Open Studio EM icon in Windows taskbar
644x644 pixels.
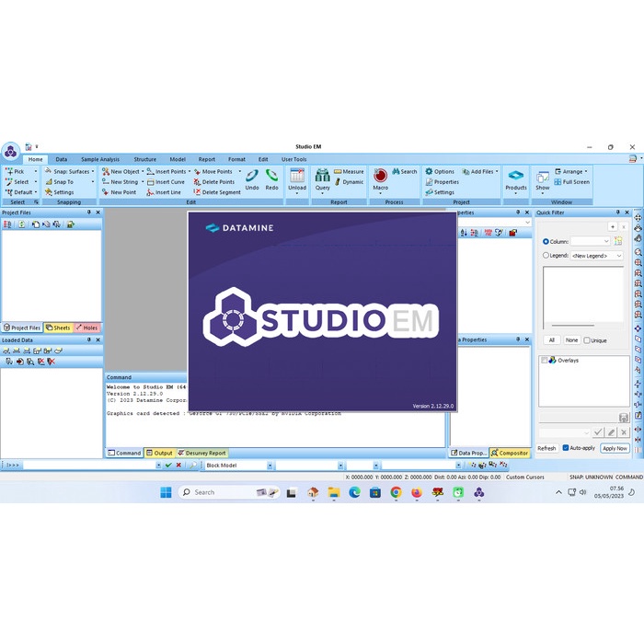click(x=479, y=492)
